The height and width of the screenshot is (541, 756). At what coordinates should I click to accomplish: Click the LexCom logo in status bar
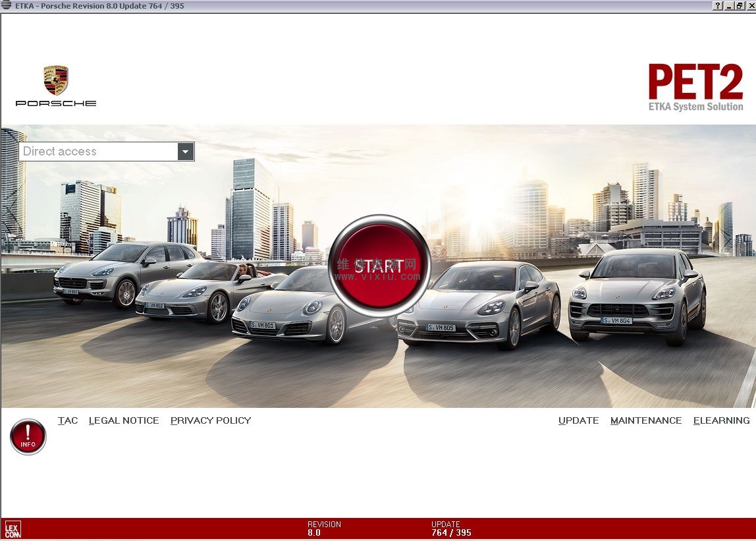point(13,530)
